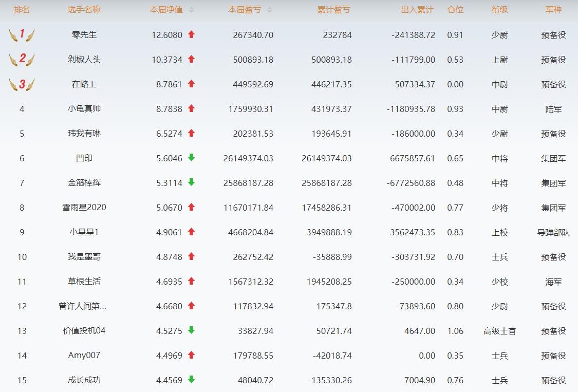Click green down arrow beside 4.4569

pos(191,380)
